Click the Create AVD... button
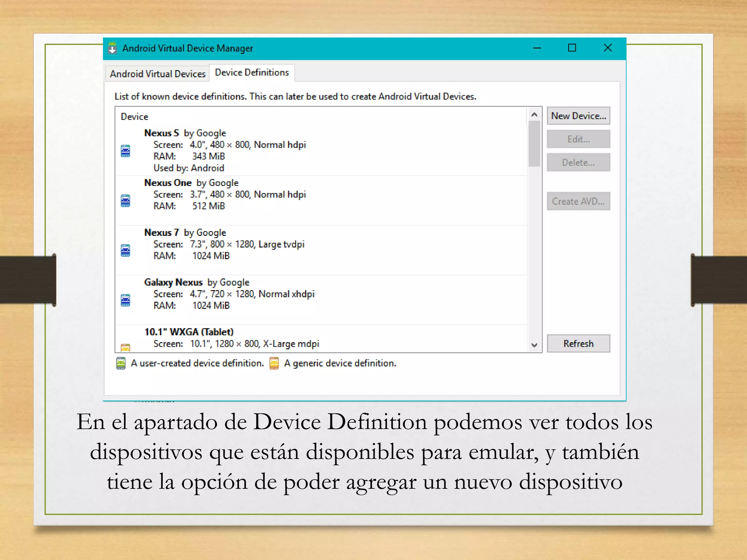747x560 pixels. click(578, 201)
